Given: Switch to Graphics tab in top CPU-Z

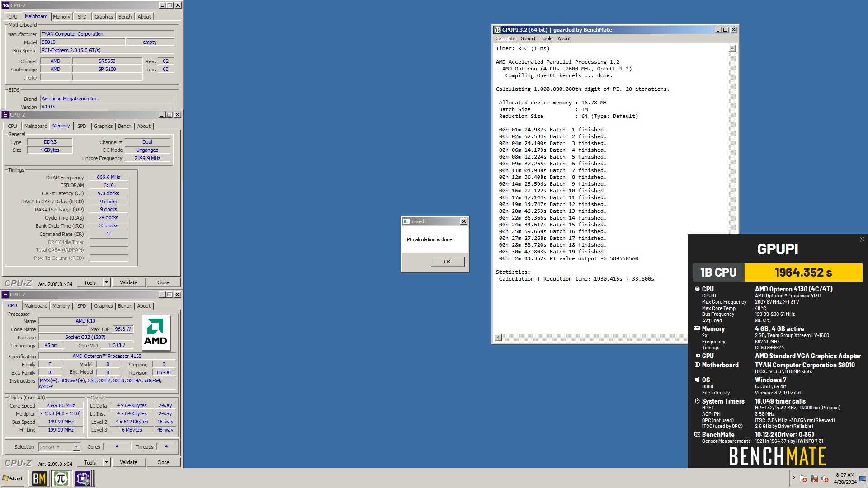Looking at the screenshot, I should point(104,17).
